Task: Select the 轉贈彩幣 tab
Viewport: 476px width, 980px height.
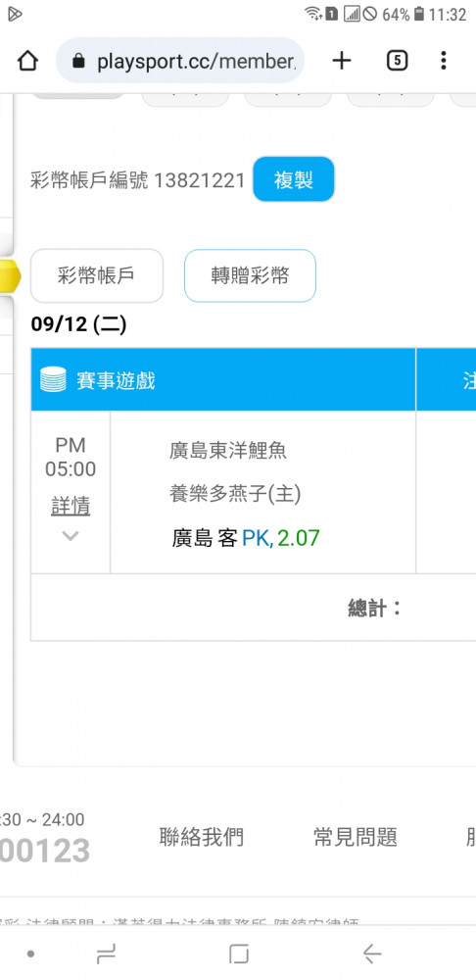Action: (x=250, y=275)
